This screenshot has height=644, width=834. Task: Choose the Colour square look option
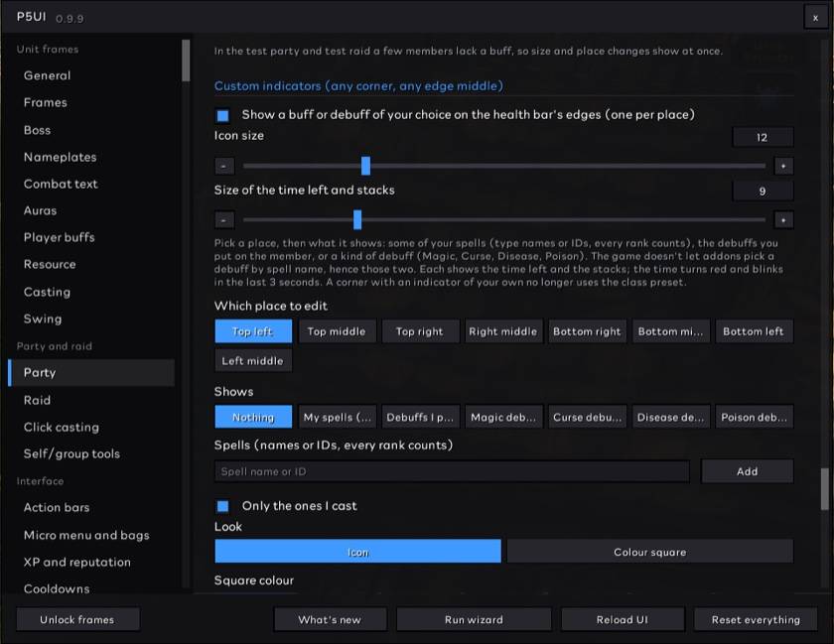point(650,552)
